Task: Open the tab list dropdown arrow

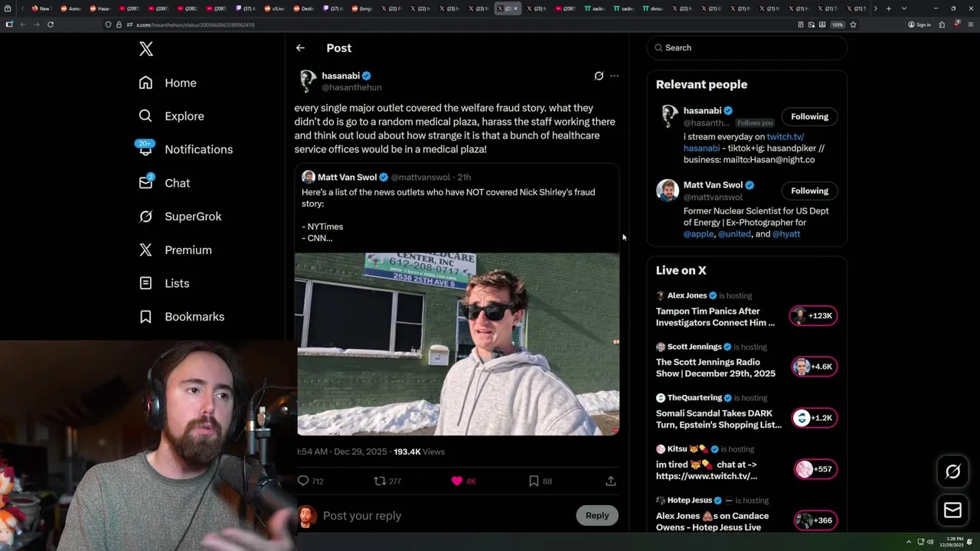Action: 904,8
